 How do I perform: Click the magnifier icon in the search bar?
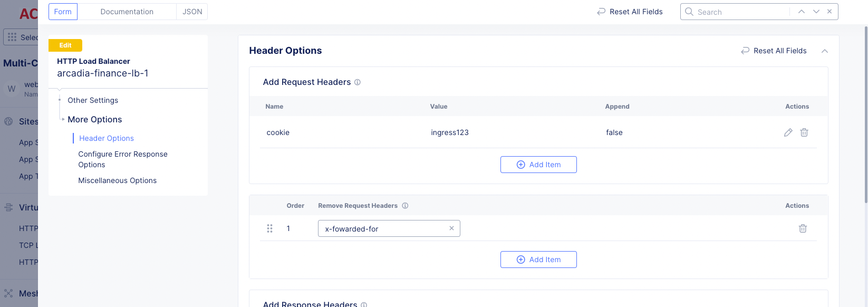(689, 11)
